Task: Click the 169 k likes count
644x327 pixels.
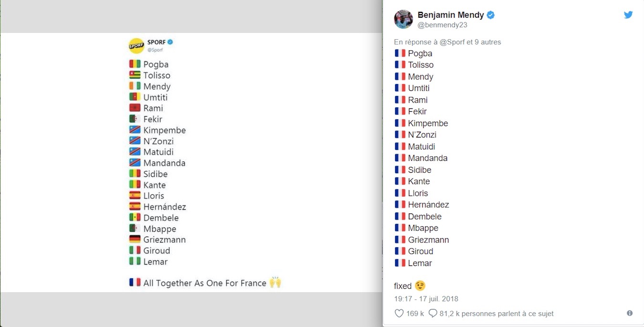Action: coord(415,314)
